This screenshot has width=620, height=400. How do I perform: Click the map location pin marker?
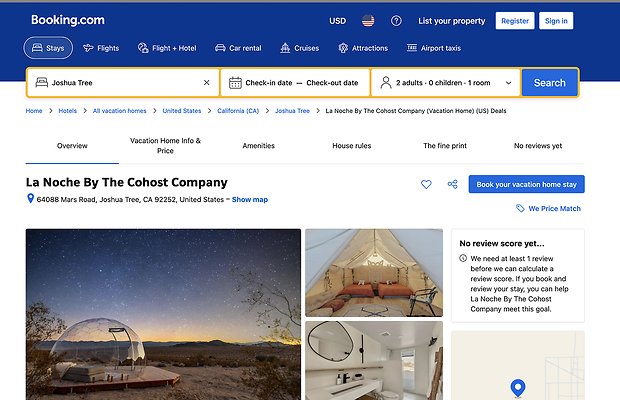[x=517, y=387]
